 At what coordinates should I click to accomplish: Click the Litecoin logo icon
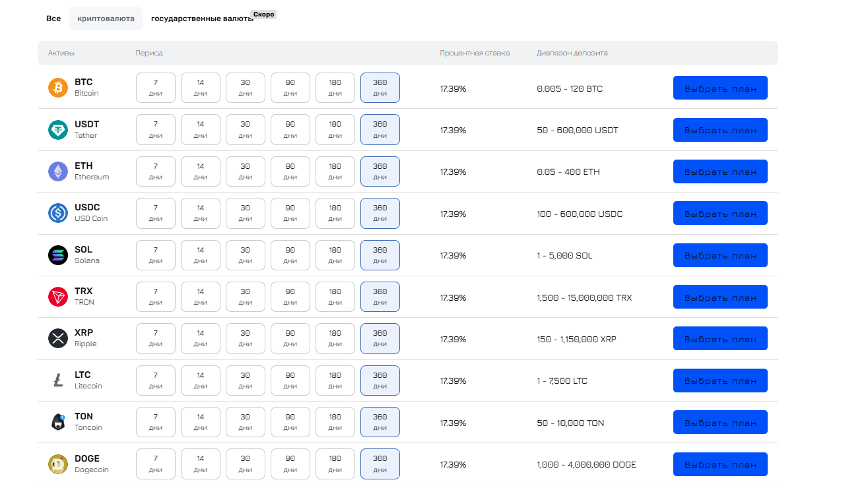click(58, 381)
